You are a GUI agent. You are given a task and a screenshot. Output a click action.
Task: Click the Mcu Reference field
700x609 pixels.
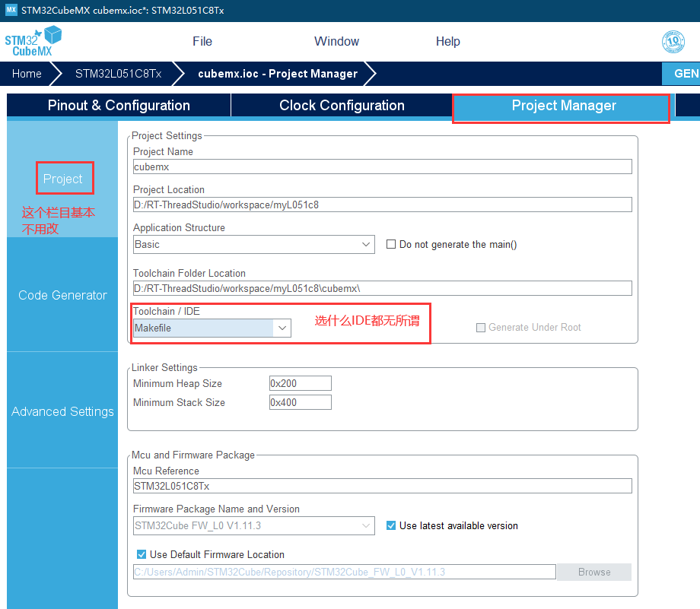pyautogui.click(x=383, y=486)
